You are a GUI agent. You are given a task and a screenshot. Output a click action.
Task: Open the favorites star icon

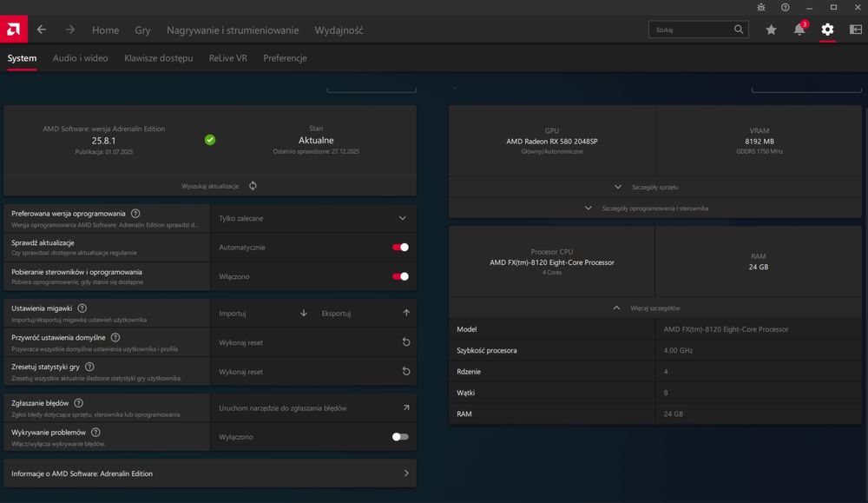click(x=771, y=30)
